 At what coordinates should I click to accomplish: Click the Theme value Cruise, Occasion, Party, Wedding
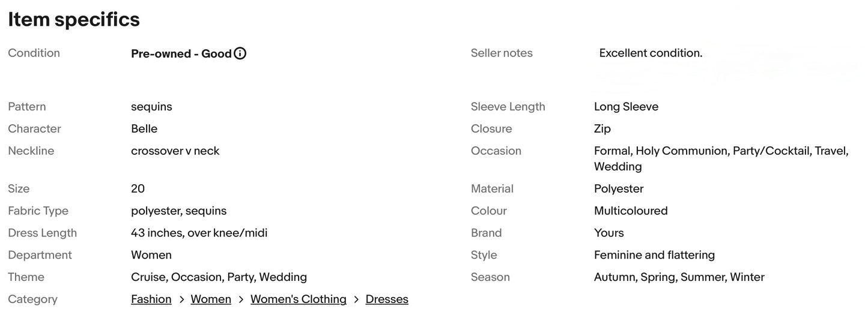pyautogui.click(x=219, y=277)
